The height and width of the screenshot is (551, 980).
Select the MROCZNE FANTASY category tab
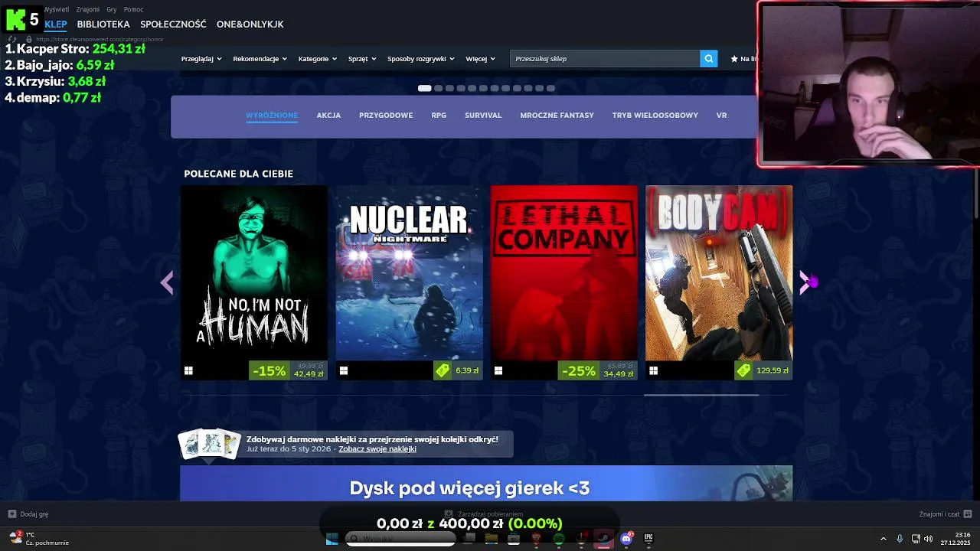[x=557, y=116]
